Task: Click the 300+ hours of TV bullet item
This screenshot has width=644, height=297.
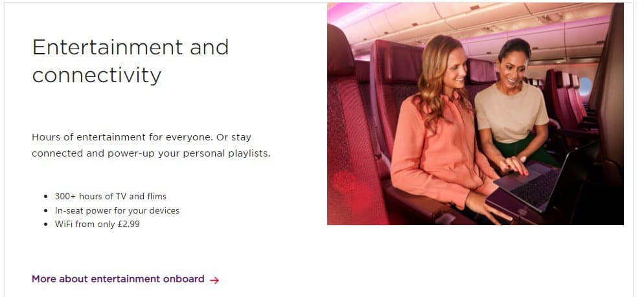Action: click(x=111, y=197)
